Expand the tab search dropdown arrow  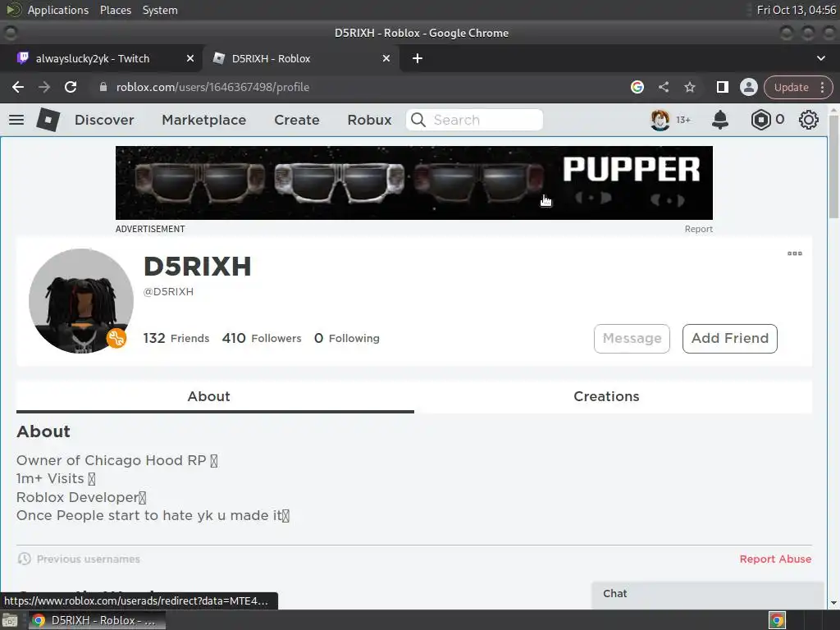point(820,58)
